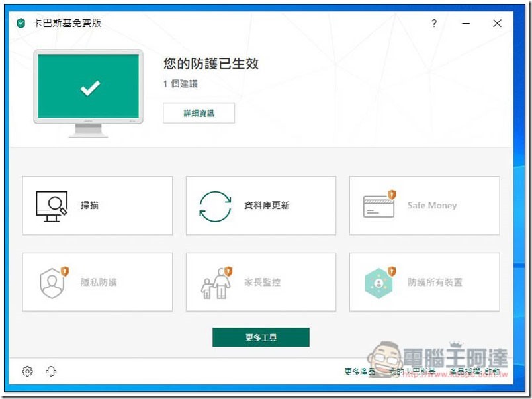Click the protect all devices hexagon icon
Screen dimensions: 532x399
click(379, 283)
